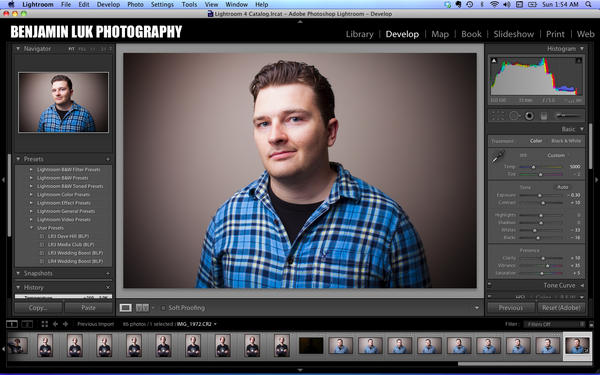Collapse the Histogram panel
The height and width of the screenshot is (375, 600).
point(582,49)
